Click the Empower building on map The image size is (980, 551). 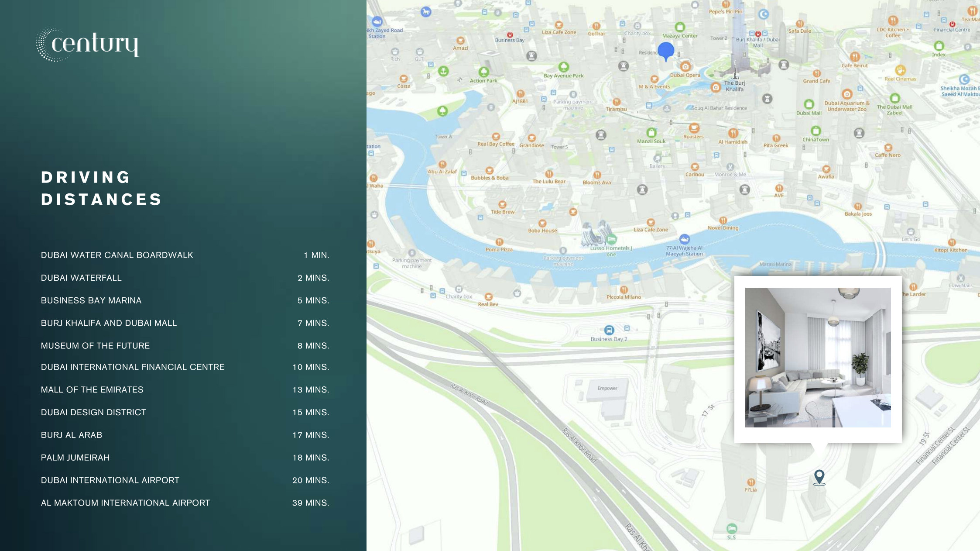click(x=607, y=389)
